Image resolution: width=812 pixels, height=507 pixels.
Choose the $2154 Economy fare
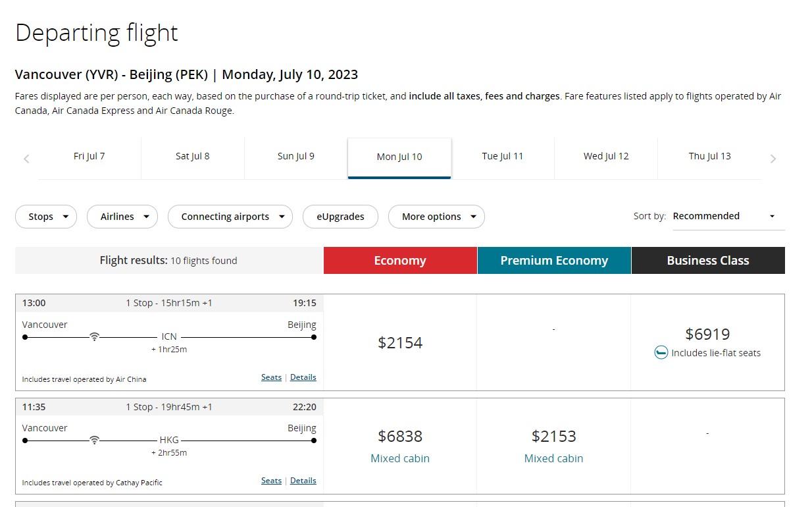(x=400, y=342)
